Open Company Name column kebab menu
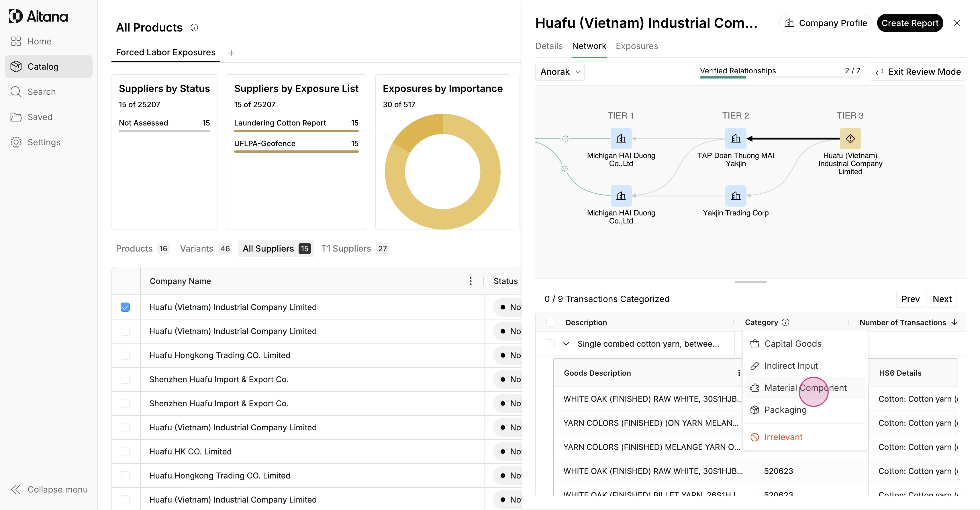 pyautogui.click(x=471, y=281)
